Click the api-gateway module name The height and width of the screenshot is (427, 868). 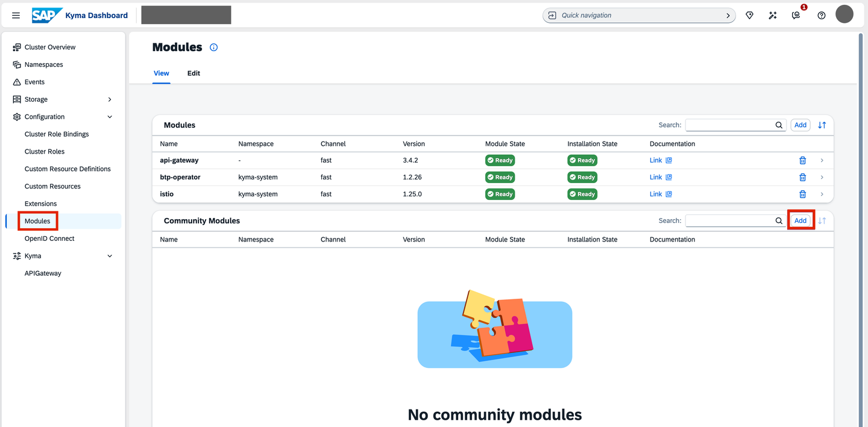(179, 160)
